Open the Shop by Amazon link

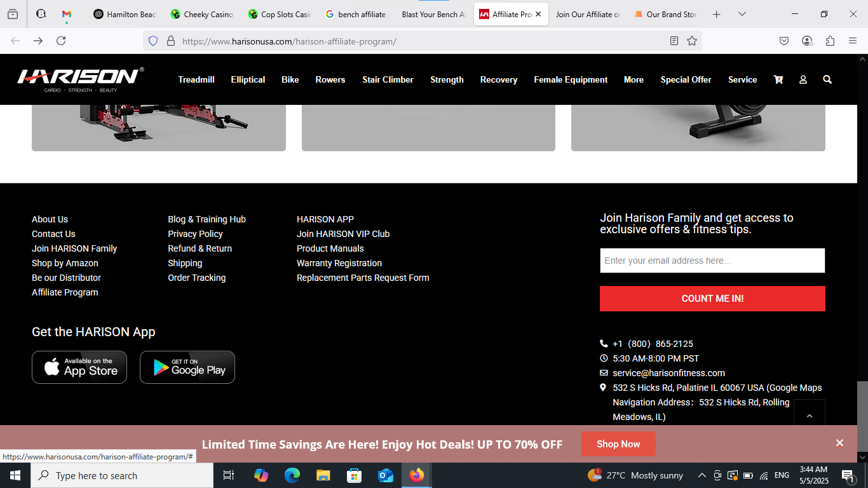click(65, 263)
